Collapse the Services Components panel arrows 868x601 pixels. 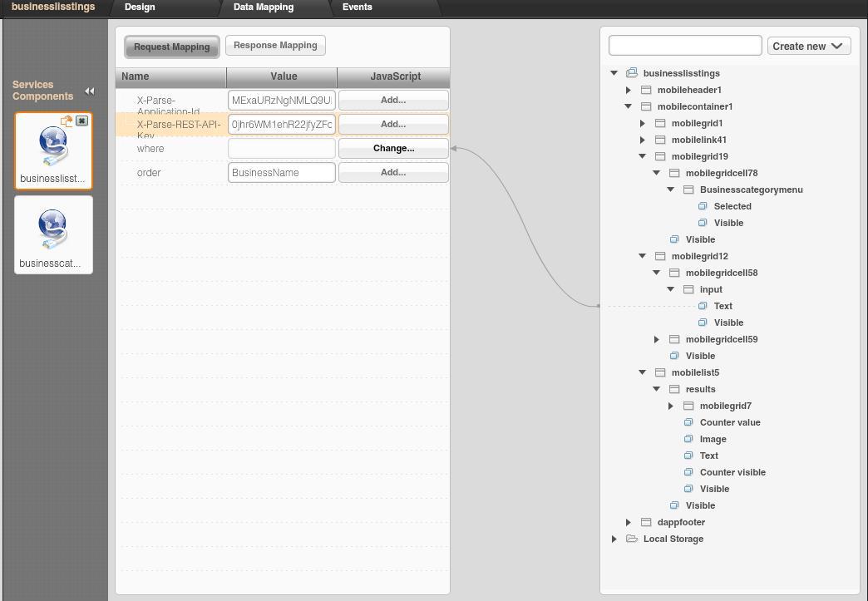[x=90, y=91]
